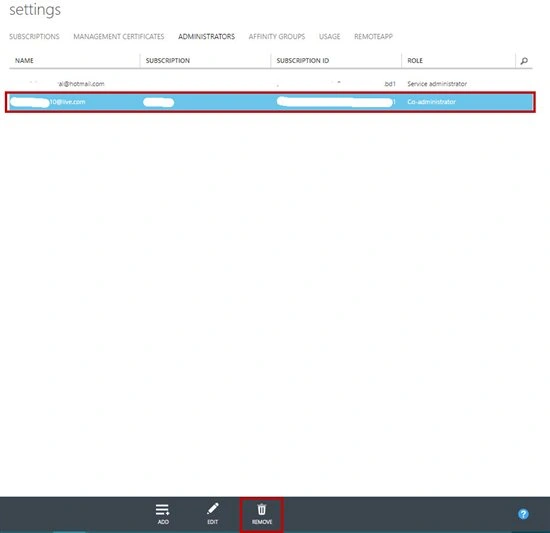Click the Co-administrator role cell
The image size is (550, 533).
(431, 102)
